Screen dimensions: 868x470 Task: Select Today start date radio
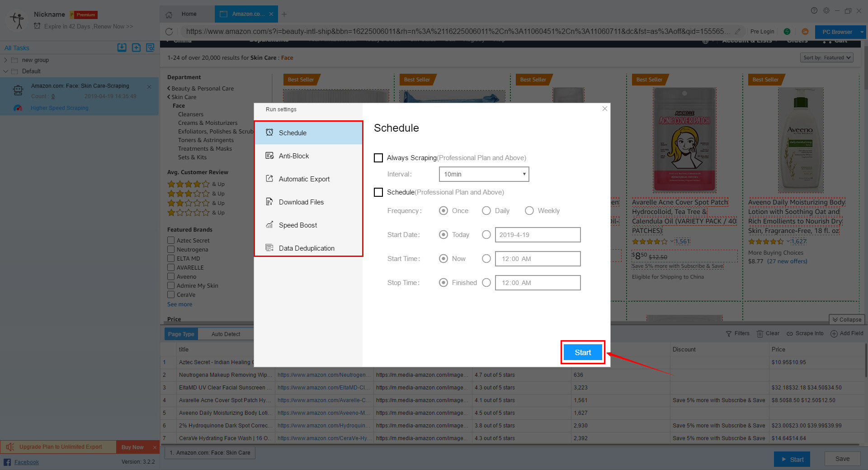443,235
